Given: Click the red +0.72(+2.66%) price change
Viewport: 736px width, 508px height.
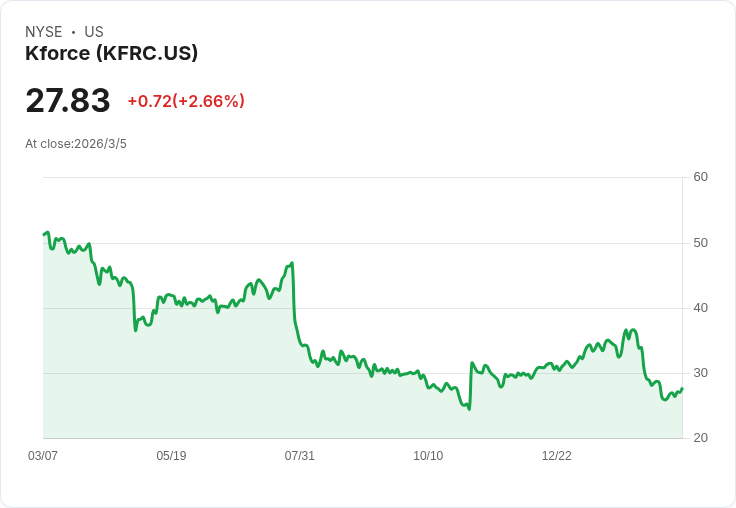Looking at the screenshot, I should 186,101.
